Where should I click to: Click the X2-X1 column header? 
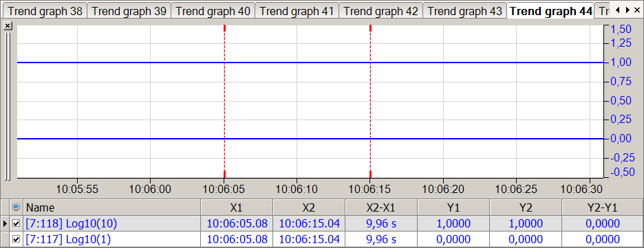pyautogui.click(x=382, y=207)
